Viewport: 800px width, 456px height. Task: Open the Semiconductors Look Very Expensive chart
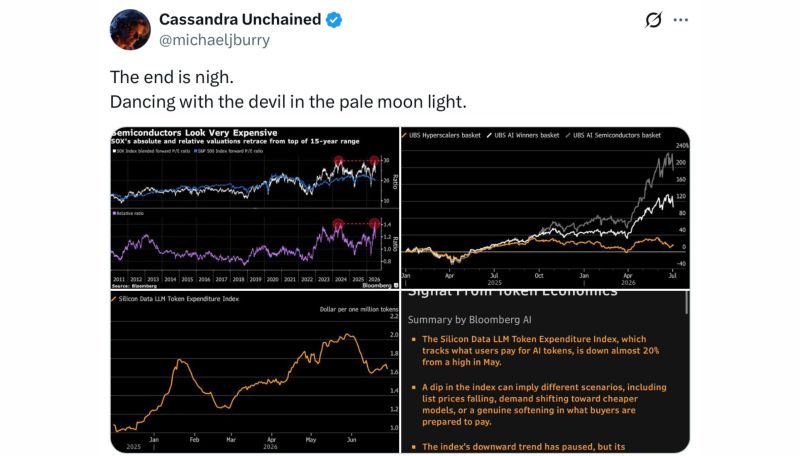pyautogui.click(x=255, y=208)
